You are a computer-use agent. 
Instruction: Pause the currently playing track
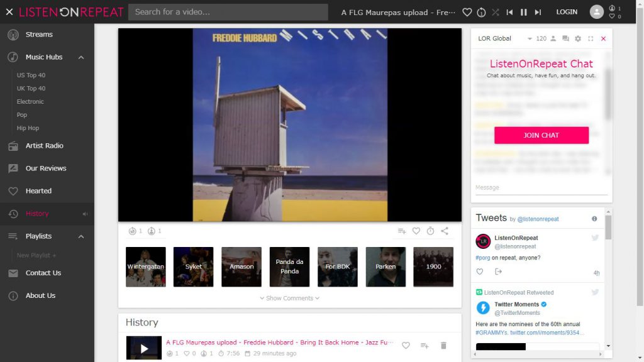pos(523,12)
